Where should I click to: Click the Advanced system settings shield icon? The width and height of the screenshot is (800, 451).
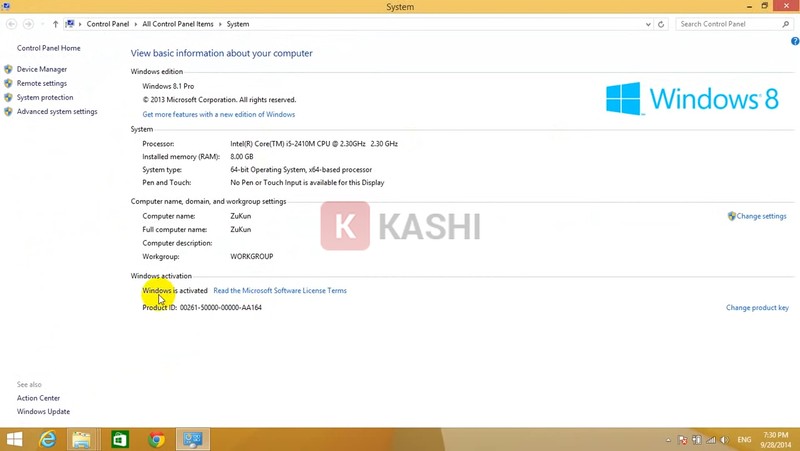coord(9,112)
